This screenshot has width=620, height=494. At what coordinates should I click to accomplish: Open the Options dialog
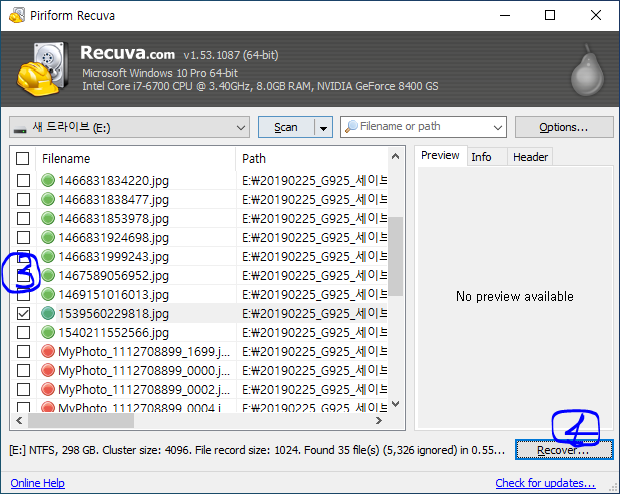click(x=564, y=127)
